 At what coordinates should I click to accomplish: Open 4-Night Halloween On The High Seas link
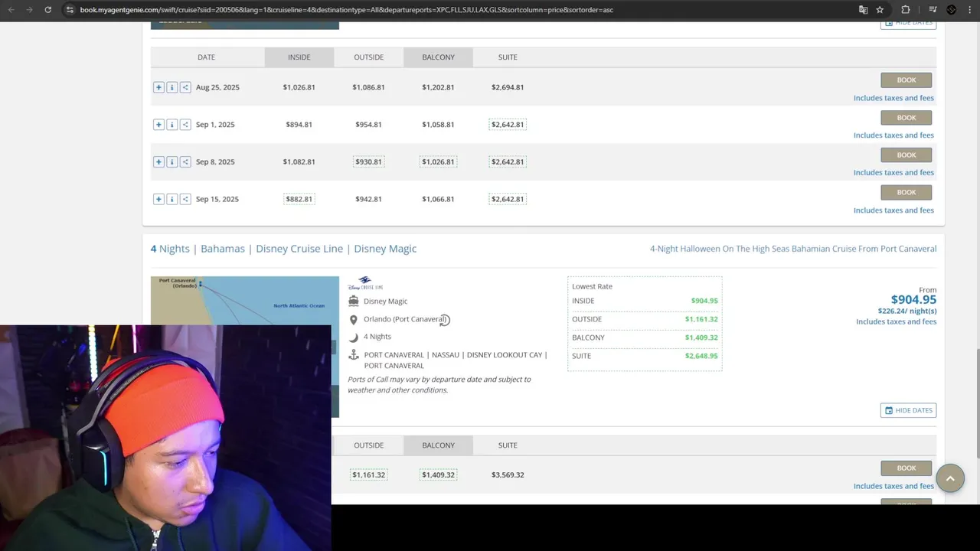(793, 249)
